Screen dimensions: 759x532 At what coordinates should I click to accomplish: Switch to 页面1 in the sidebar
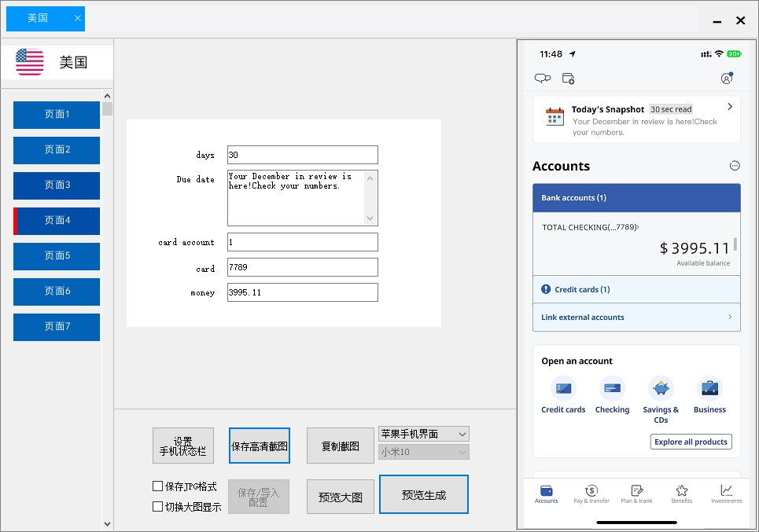coord(57,115)
